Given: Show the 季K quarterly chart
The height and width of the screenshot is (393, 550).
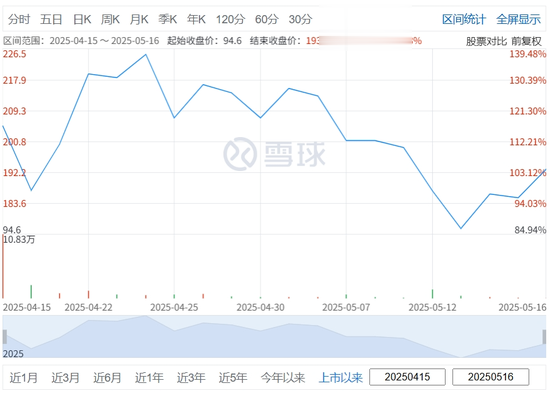Looking at the screenshot, I should 168,19.
